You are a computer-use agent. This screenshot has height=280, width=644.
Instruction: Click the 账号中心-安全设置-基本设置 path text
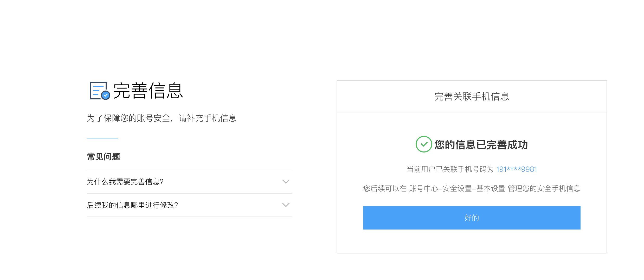click(457, 189)
